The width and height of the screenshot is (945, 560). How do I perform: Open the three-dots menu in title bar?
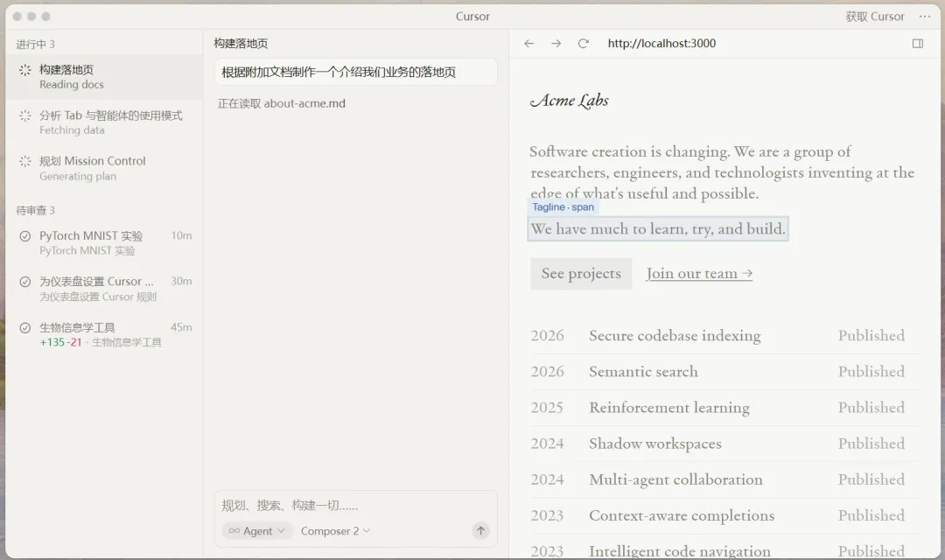tap(925, 17)
